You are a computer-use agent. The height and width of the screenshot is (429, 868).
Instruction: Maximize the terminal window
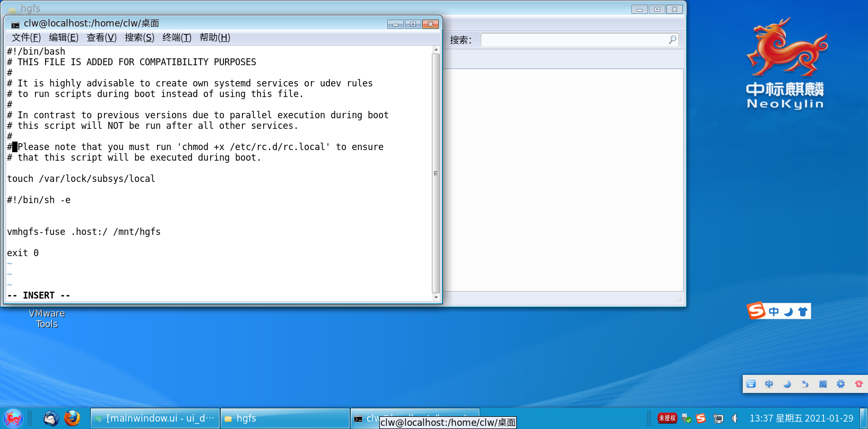coord(413,24)
